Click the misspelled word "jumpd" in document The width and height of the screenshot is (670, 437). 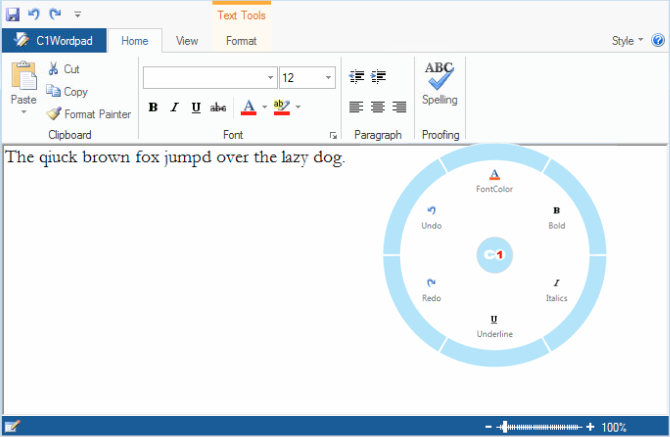coord(188,158)
